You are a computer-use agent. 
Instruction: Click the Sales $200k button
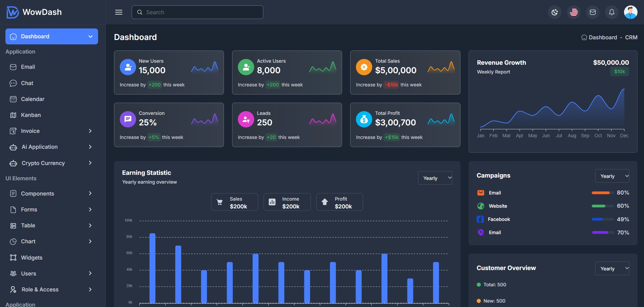(x=234, y=202)
